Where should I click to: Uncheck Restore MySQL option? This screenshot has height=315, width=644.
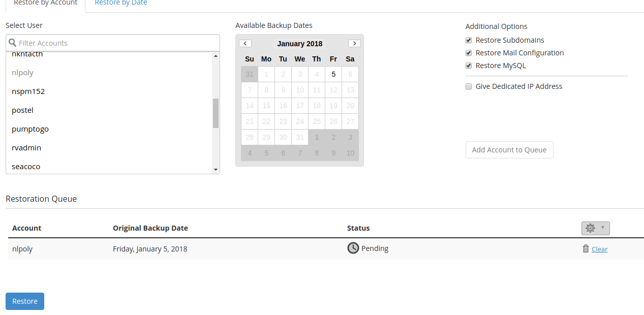coord(468,65)
